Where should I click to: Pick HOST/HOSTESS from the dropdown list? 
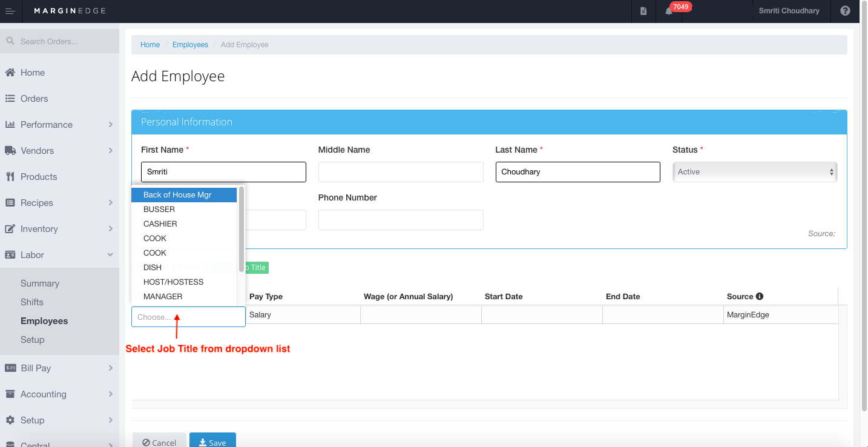click(184, 282)
